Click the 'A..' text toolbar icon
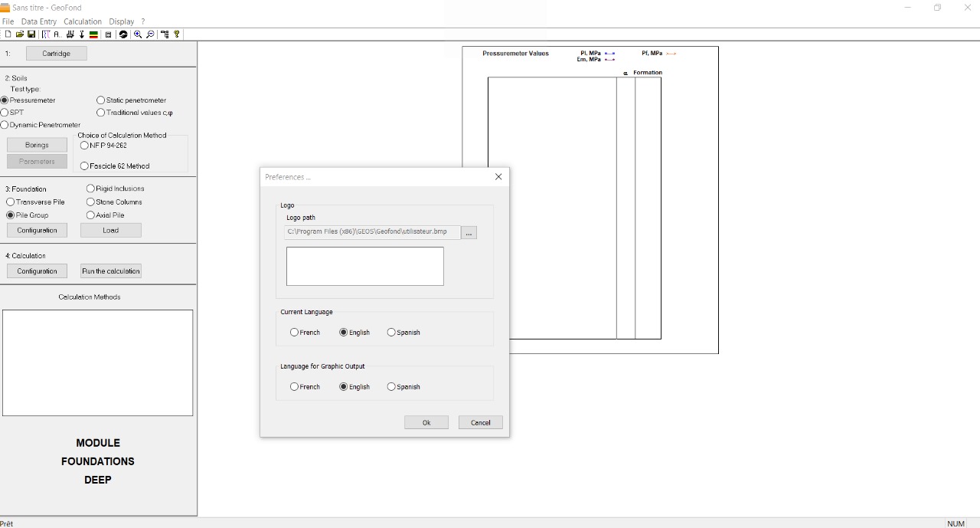Image resolution: width=980 pixels, height=528 pixels. pyautogui.click(x=57, y=34)
